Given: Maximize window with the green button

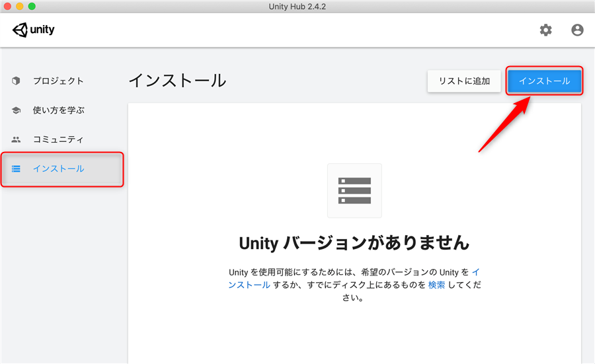Looking at the screenshot, I should click(32, 6).
